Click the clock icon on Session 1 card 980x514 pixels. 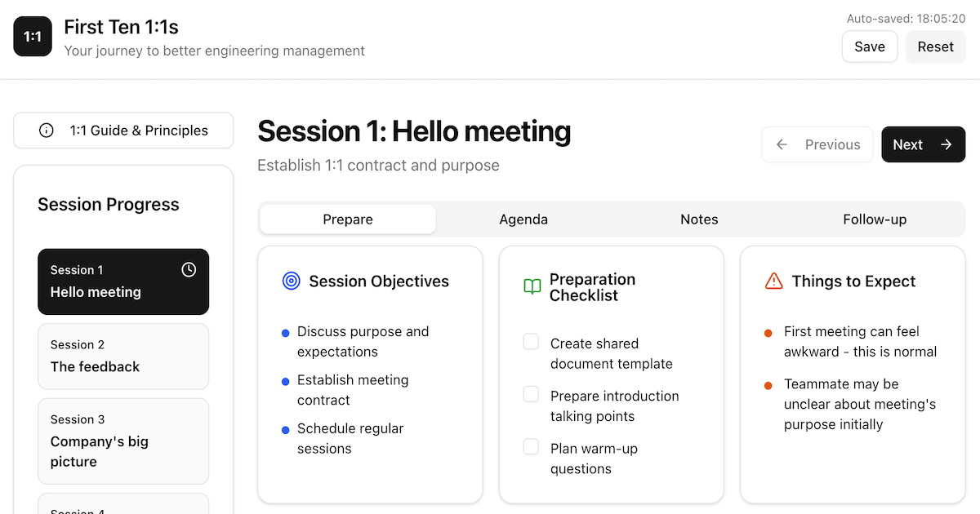(x=189, y=269)
